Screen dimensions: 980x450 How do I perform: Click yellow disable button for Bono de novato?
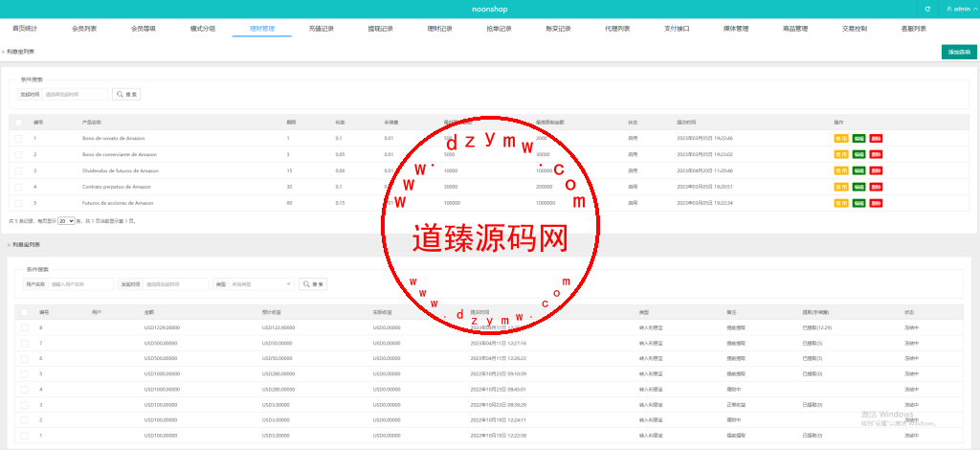tap(841, 138)
